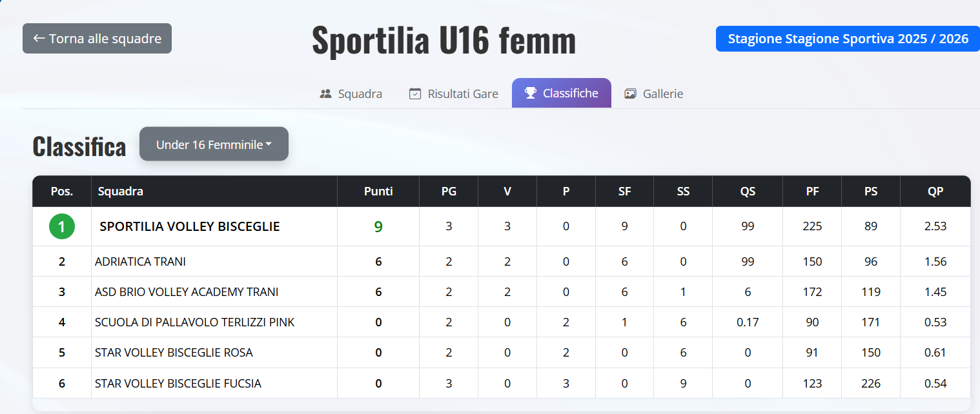Click the Punti column header
The image size is (980, 414).
pos(378,191)
